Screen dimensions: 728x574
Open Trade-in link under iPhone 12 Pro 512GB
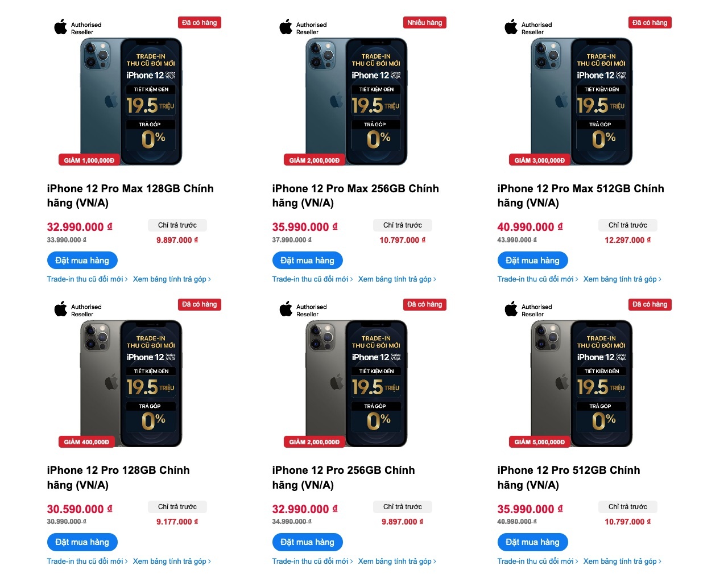[x=537, y=561]
